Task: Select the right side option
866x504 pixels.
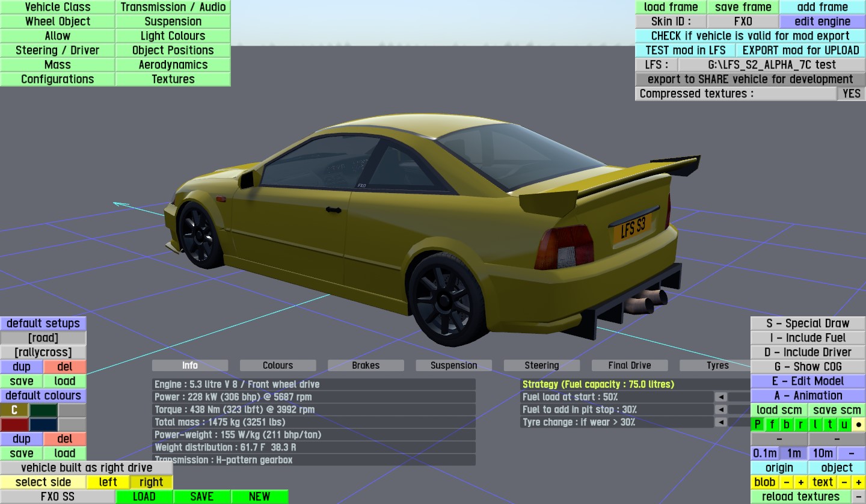Action: pos(151,482)
